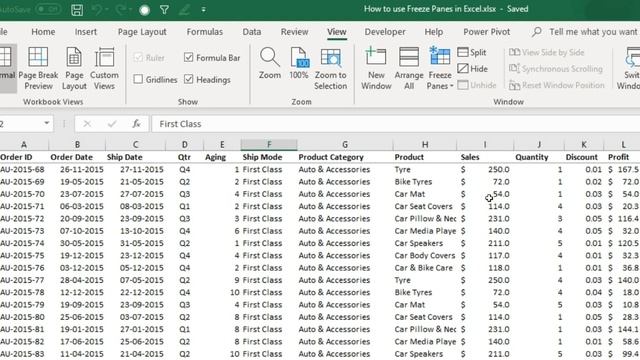Screen dimensions: 640x360
Task: Toggle the Ruler checkbox
Action: 138,58
